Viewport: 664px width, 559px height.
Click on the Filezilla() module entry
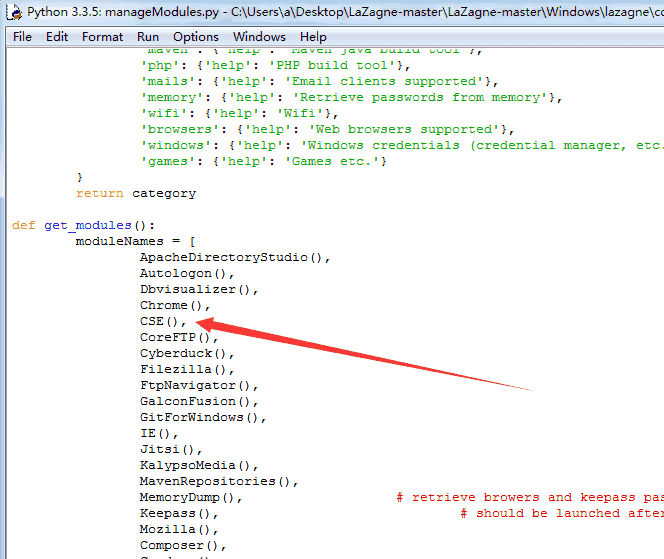pyautogui.click(x=187, y=369)
